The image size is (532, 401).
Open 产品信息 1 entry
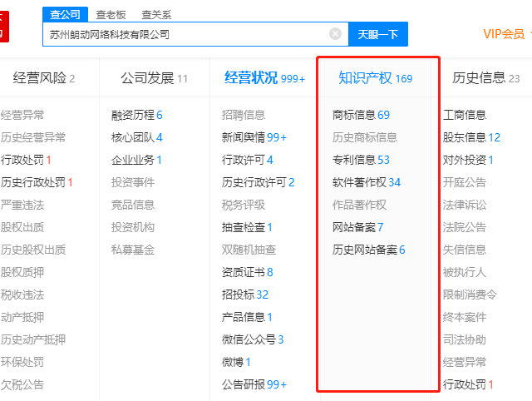[247, 317]
